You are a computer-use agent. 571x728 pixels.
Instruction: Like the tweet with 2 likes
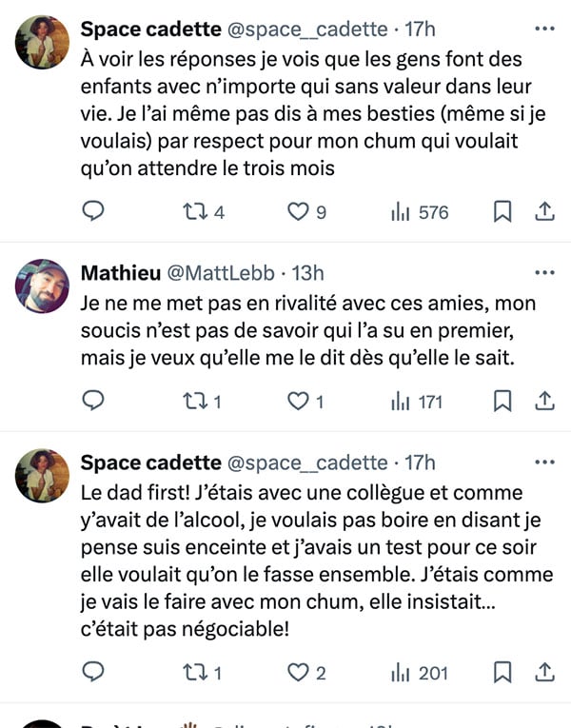(x=306, y=673)
